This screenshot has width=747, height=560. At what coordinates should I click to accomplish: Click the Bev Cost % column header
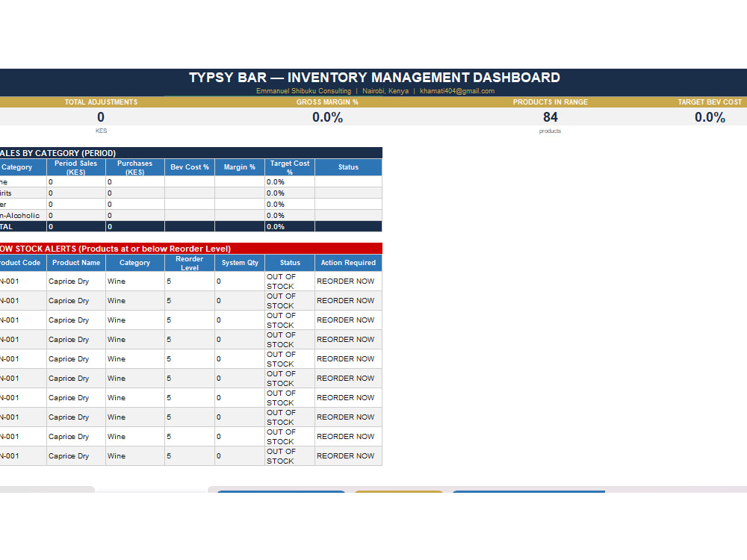pos(190,167)
